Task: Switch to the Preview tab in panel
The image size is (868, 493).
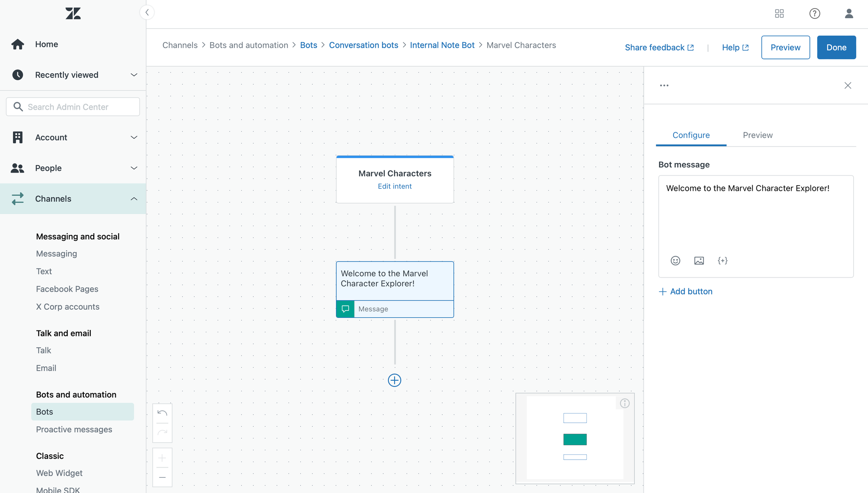Action: 757,135
